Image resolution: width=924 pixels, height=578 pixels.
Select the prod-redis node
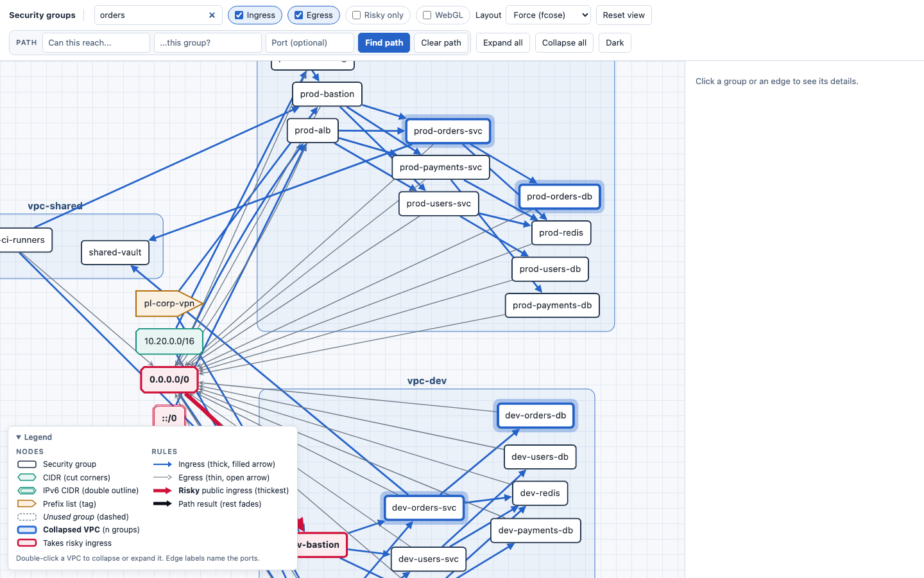561,233
